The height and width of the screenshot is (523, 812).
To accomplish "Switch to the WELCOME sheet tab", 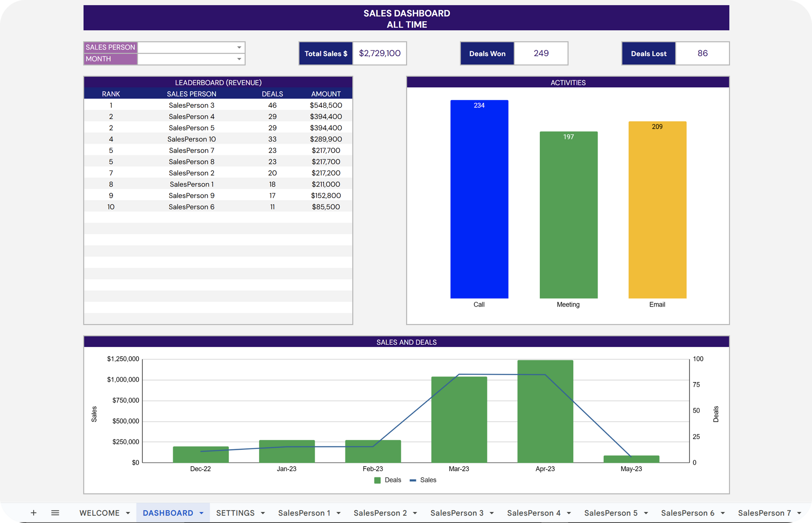I will click(99, 513).
